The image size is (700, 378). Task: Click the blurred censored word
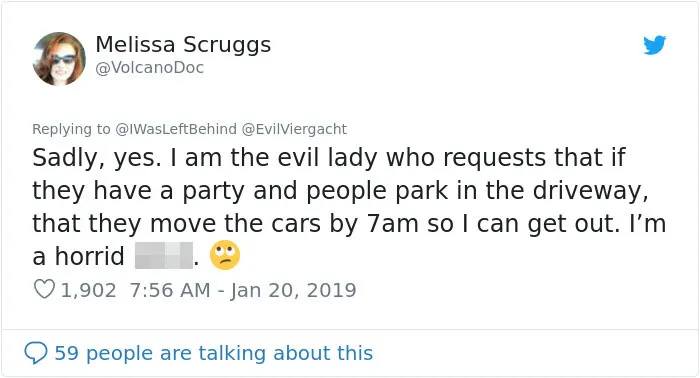[164, 255]
